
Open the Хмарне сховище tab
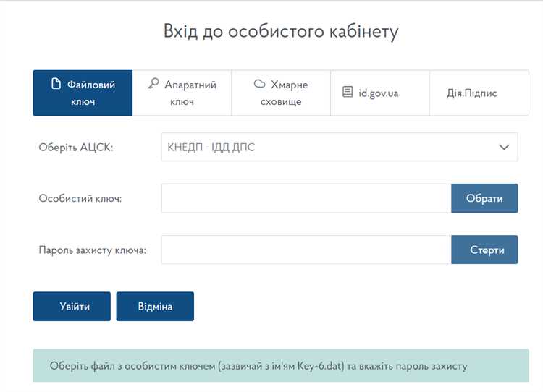coord(281,93)
